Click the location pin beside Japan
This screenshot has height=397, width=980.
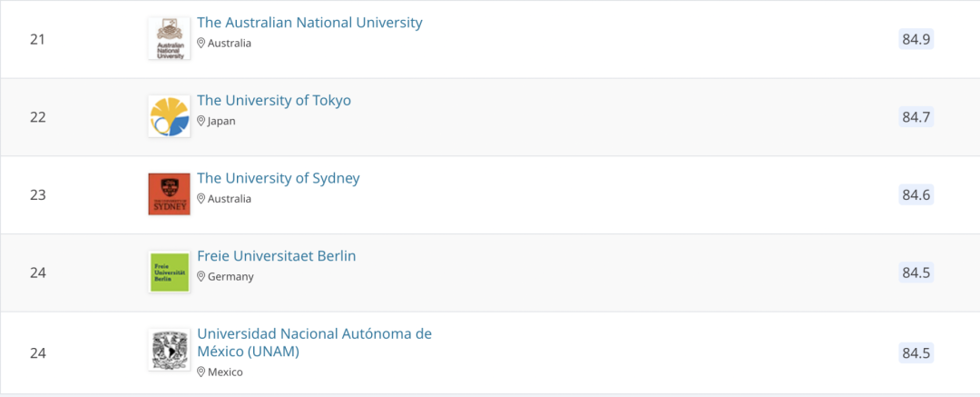point(201,121)
